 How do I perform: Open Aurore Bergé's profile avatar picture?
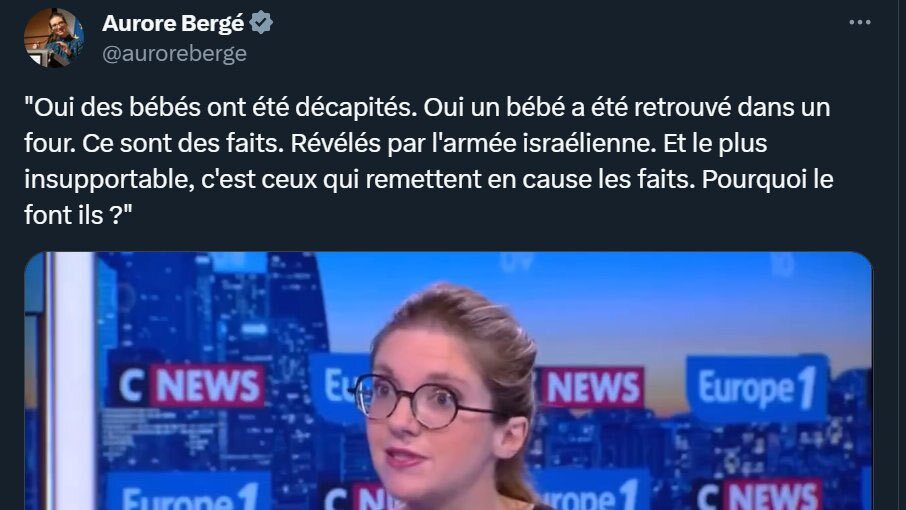pyautogui.click(x=54, y=38)
